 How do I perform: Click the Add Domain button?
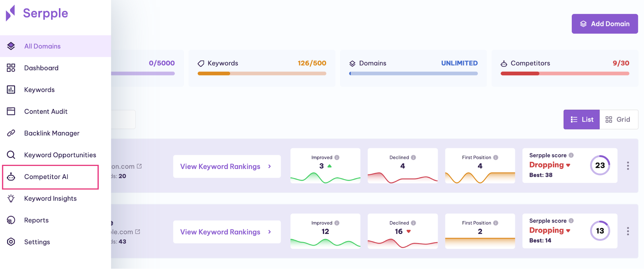605,24
